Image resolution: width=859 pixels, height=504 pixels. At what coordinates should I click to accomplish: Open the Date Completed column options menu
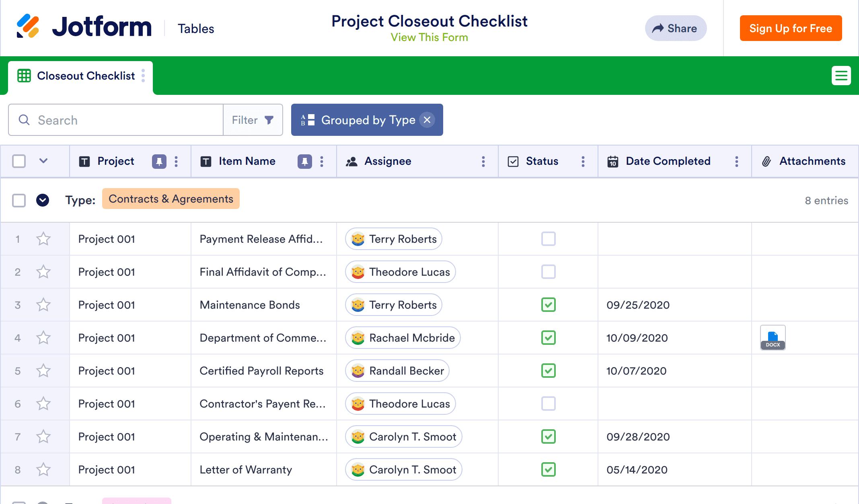click(x=736, y=162)
